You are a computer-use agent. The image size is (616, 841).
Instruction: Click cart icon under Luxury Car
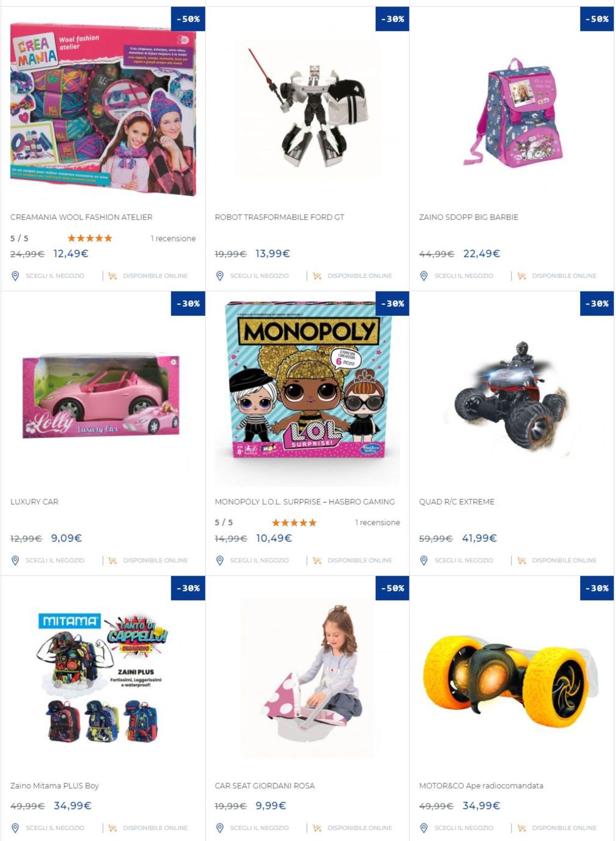point(112,560)
